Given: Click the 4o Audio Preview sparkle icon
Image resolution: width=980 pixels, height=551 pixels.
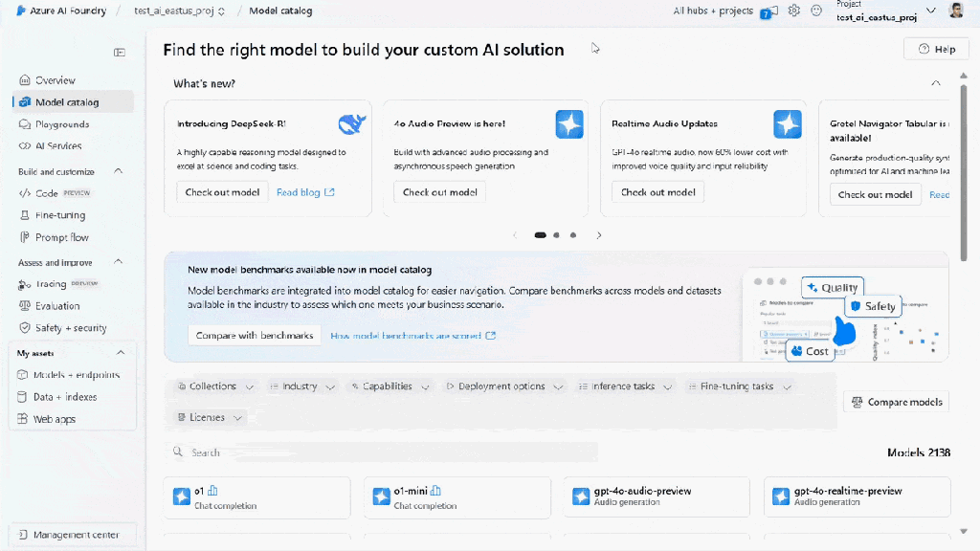Looking at the screenshot, I should coord(569,124).
